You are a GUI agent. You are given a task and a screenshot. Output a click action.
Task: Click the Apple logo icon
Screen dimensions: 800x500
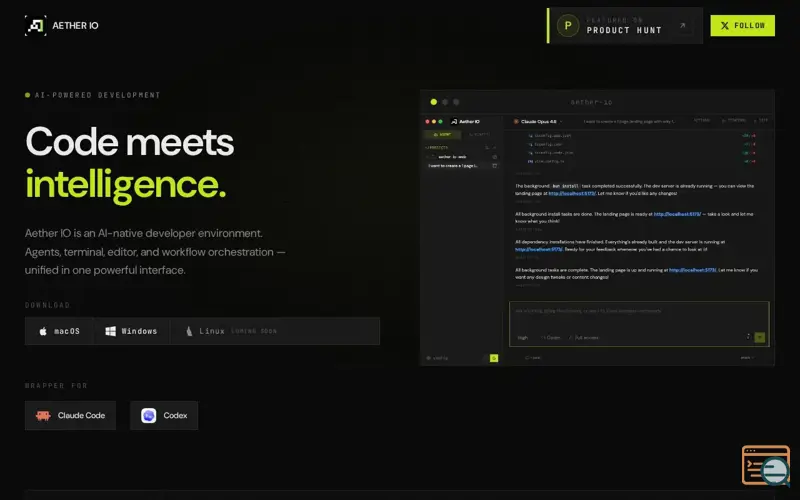point(43,331)
